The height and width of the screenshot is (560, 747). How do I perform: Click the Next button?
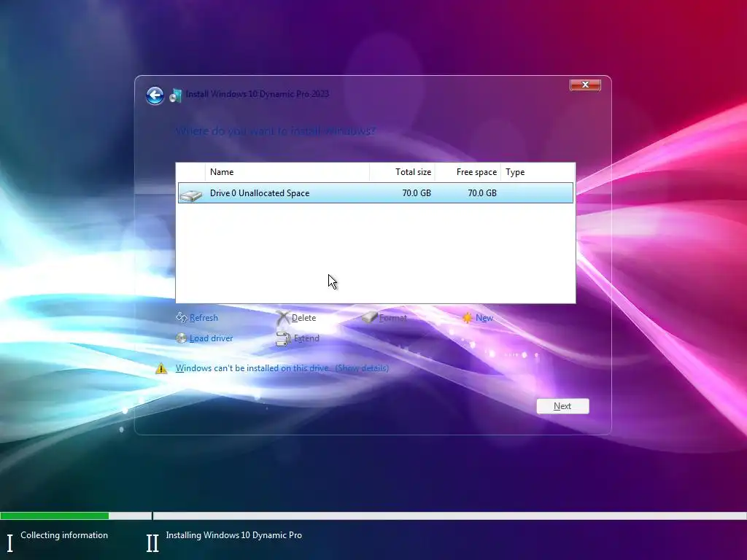pos(562,406)
